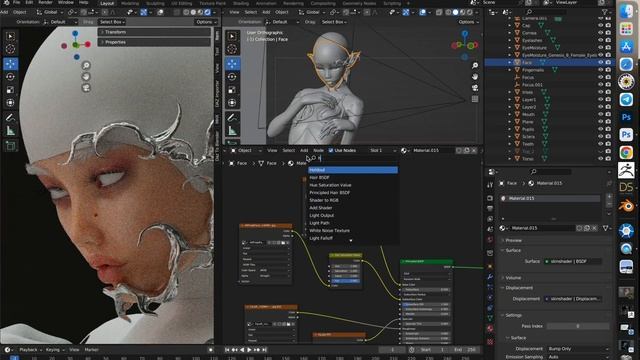Open Slot 1 dropdown in node editor

383,151
